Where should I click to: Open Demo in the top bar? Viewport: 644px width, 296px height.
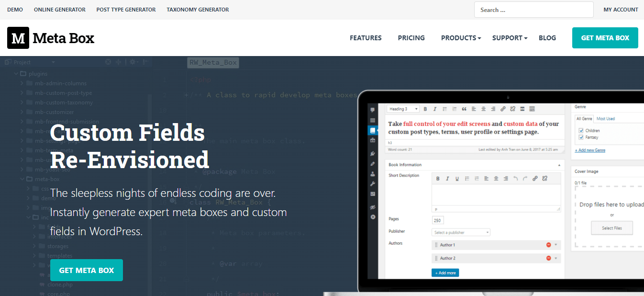[x=15, y=10]
